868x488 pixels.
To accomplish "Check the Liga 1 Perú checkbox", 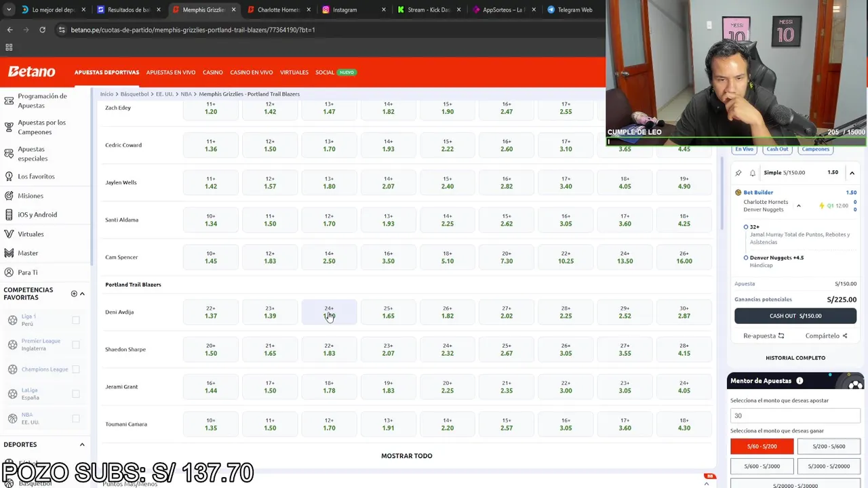I will 76,320.
